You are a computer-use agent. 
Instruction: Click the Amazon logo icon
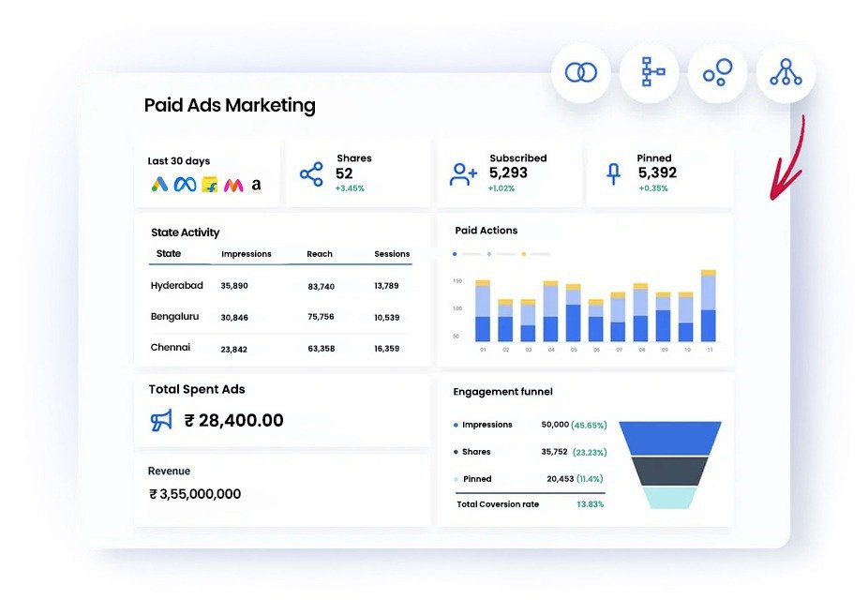(256, 185)
